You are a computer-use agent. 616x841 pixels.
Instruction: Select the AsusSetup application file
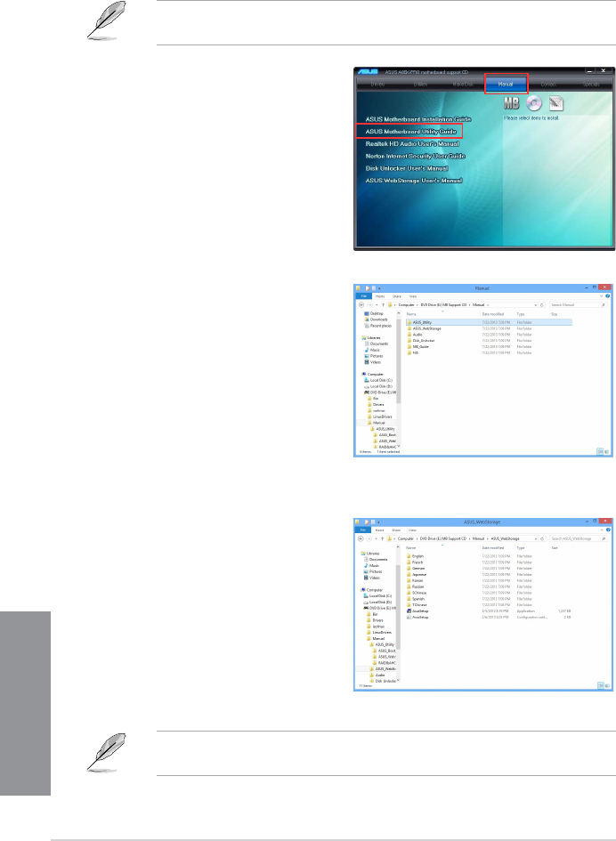417,611
